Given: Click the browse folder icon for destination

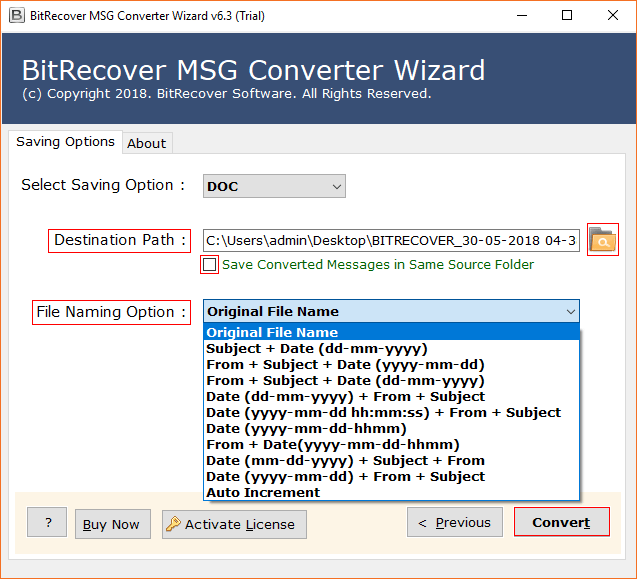Looking at the screenshot, I should click(602, 240).
